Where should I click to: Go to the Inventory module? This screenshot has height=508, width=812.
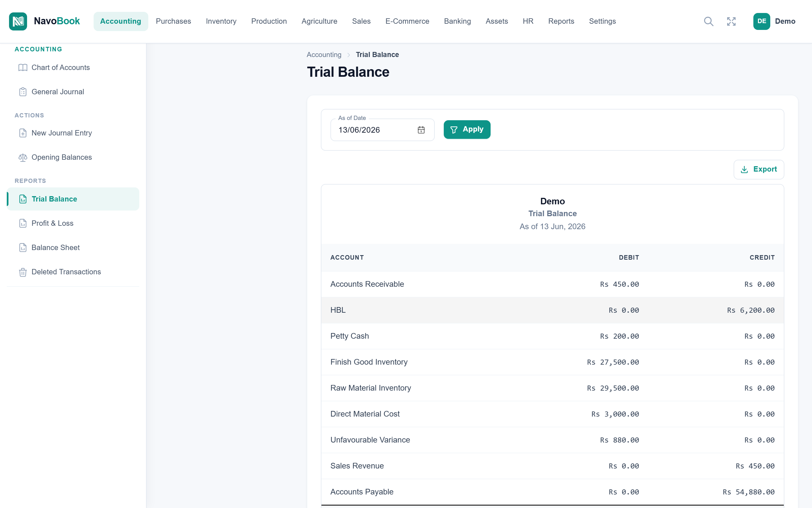(x=221, y=21)
